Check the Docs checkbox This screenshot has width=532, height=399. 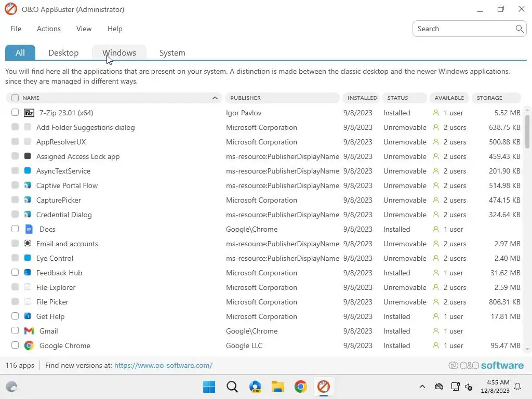click(15, 229)
